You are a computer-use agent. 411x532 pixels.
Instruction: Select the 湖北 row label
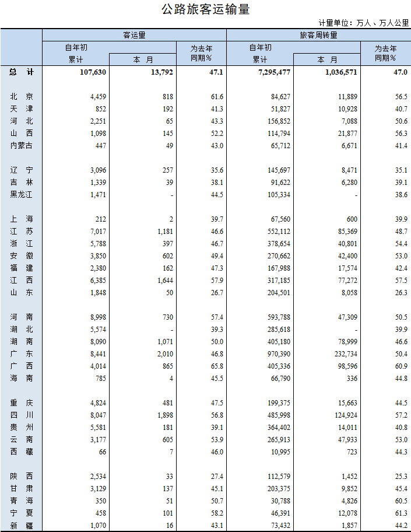(x=22, y=329)
